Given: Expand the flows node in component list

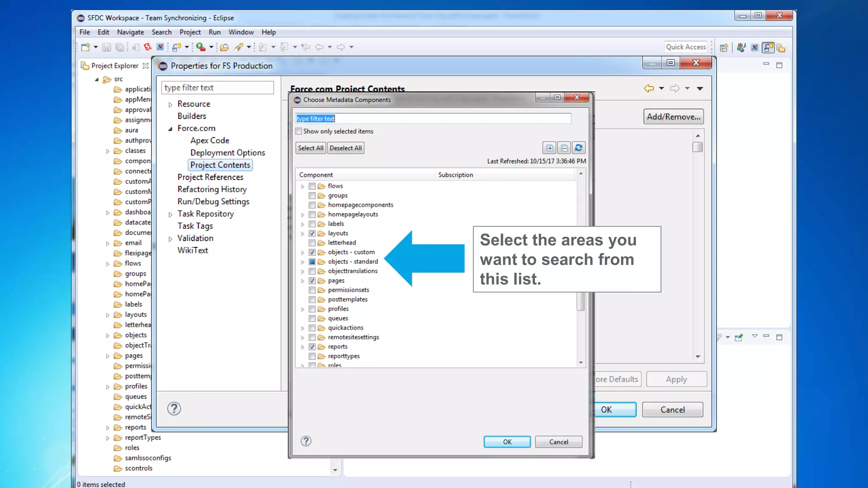Looking at the screenshot, I should 303,186.
